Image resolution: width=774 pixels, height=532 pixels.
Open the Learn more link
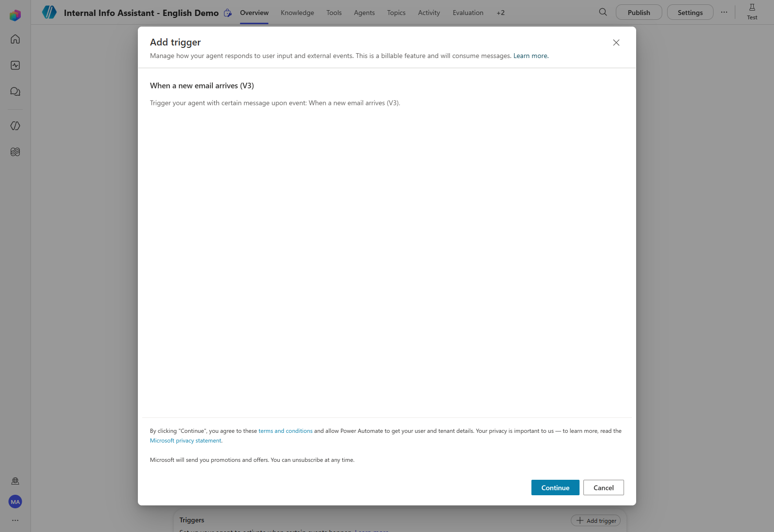click(x=531, y=56)
